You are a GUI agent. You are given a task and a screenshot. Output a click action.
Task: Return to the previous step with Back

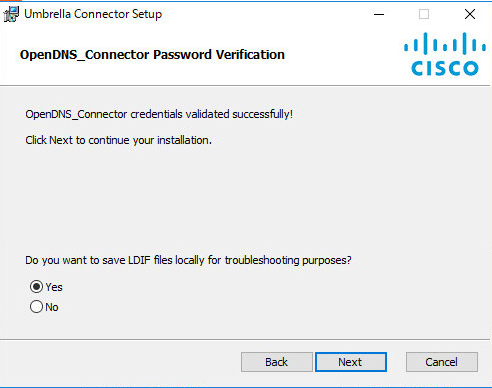277,362
